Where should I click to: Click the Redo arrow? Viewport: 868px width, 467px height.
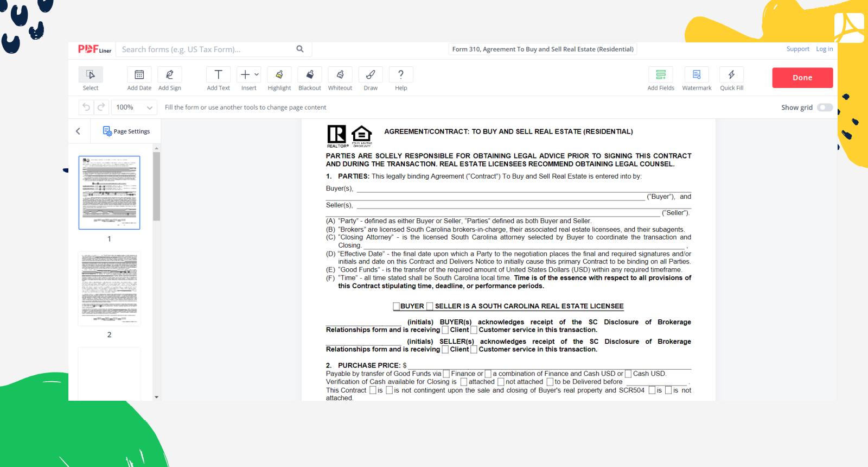coord(101,107)
